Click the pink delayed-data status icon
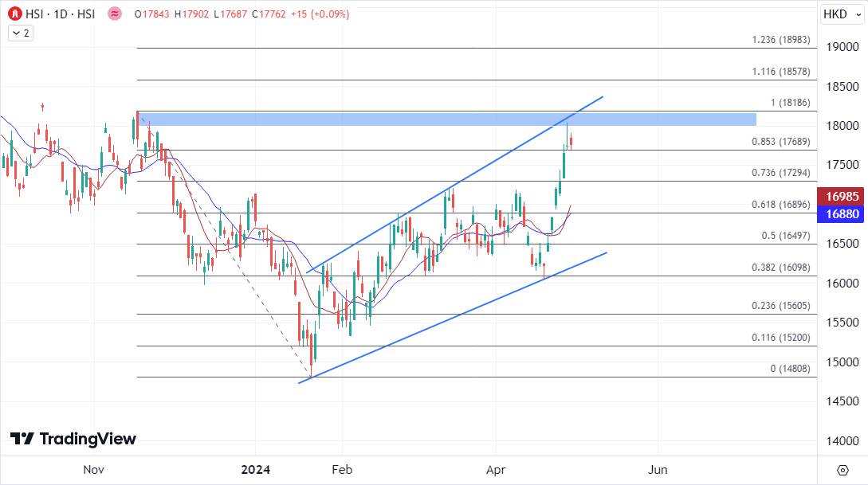Screen dimensions: 868x485 click(x=115, y=14)
